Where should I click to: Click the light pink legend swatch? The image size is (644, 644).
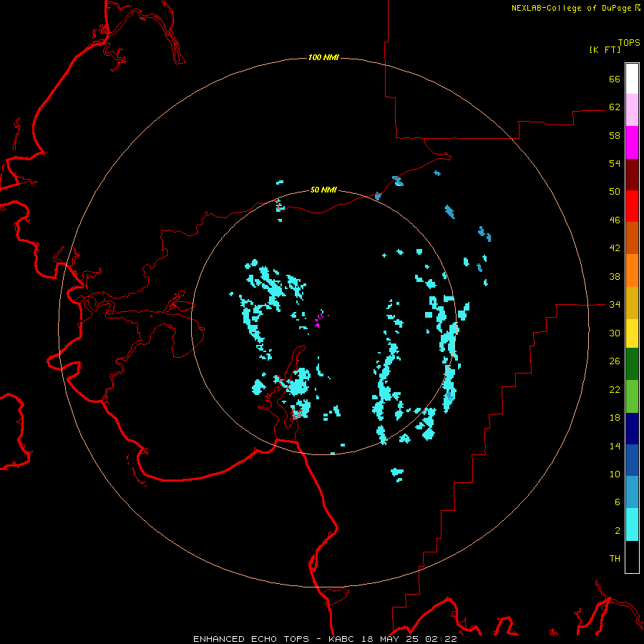tap(632, 110)
